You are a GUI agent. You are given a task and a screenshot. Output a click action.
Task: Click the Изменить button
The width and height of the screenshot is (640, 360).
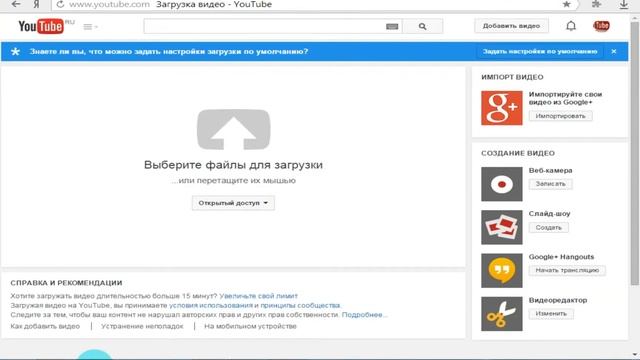click(x=551, y=313)
